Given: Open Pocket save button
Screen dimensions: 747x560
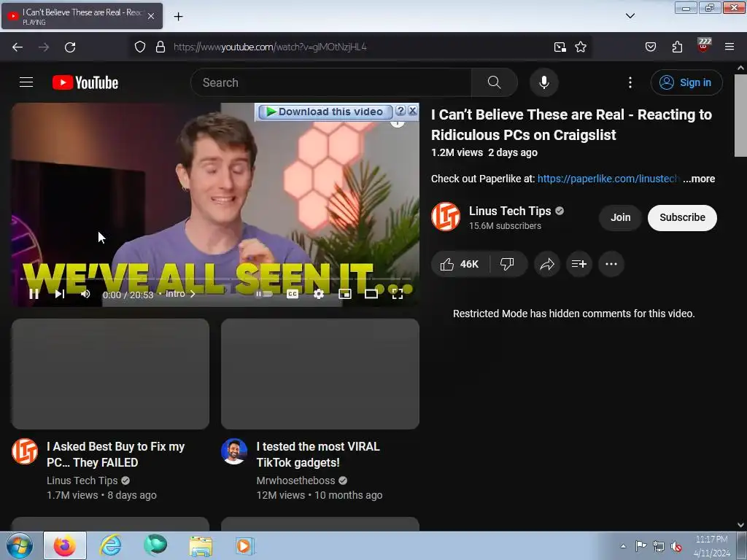Looking at the screenshot, I should 650,47.
